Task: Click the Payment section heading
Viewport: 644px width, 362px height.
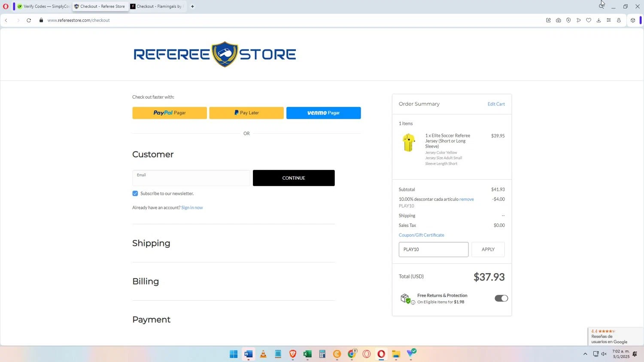Action: pyautogui.click(x=151, y=320)
